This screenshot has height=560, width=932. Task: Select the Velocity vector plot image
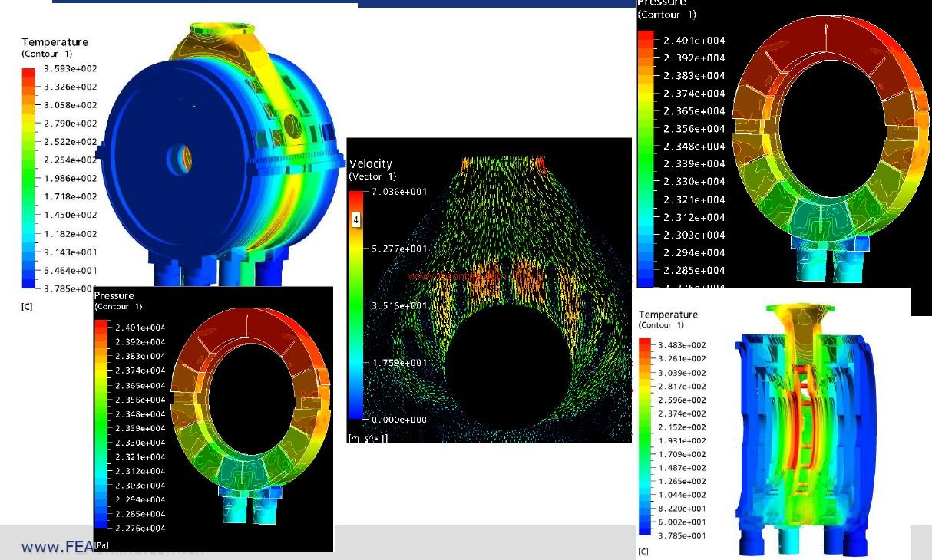[489, 290]
